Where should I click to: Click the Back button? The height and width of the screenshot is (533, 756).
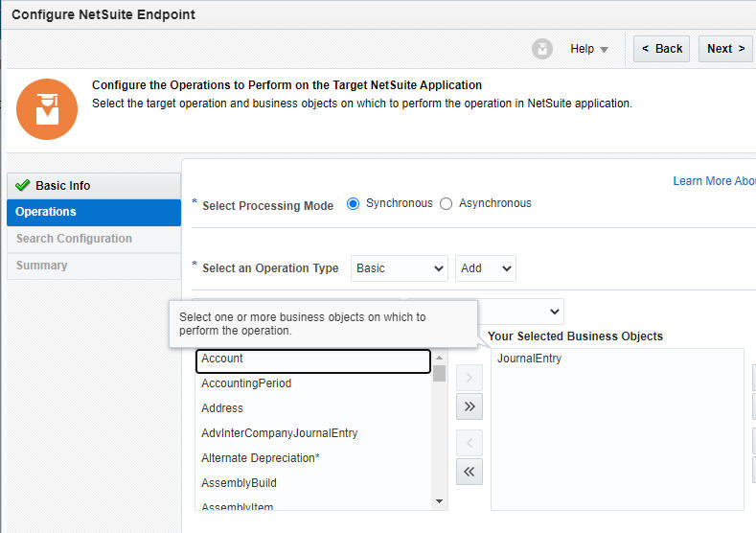[661, 49]
